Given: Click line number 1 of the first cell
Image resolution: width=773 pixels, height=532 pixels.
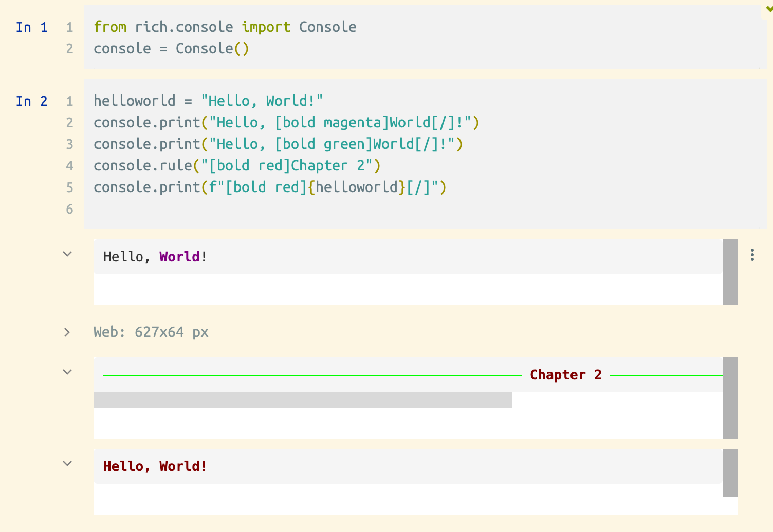Looking at the screenshot, I should click(x=69, y=27).
